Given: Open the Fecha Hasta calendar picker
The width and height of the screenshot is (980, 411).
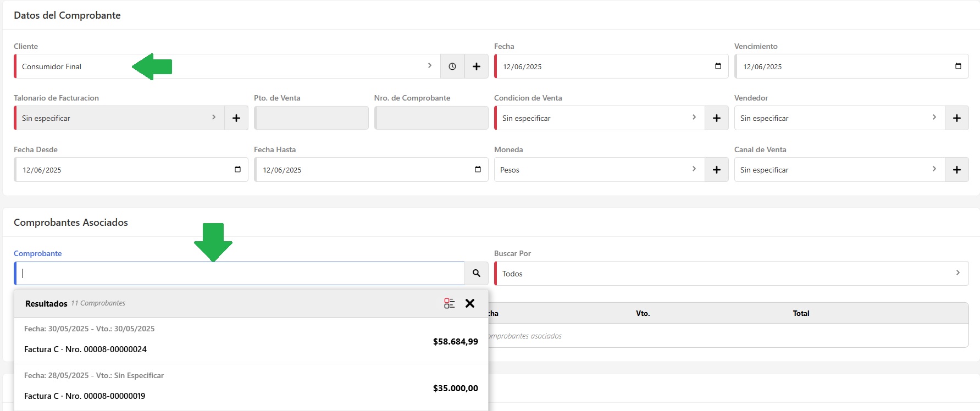Looking at the screenshot, I should (478, 169).
